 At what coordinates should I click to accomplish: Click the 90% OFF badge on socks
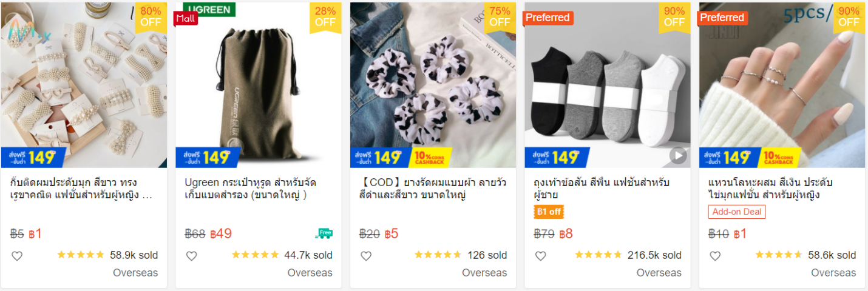pos(674,17)
